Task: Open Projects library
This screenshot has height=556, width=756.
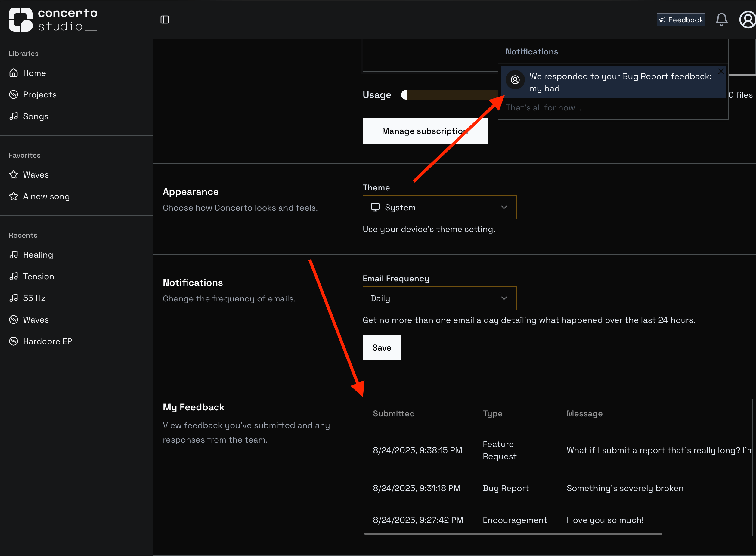Action: (x=33, y=94)
